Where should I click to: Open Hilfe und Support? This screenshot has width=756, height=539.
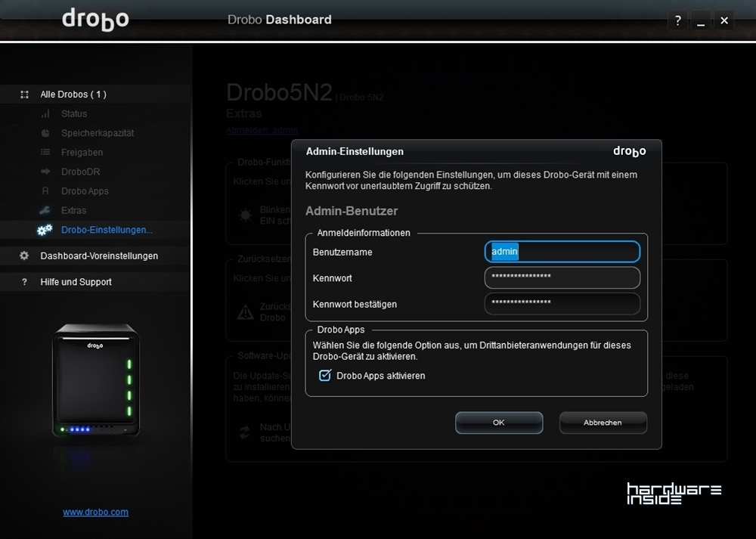click(x=76, y=282)
